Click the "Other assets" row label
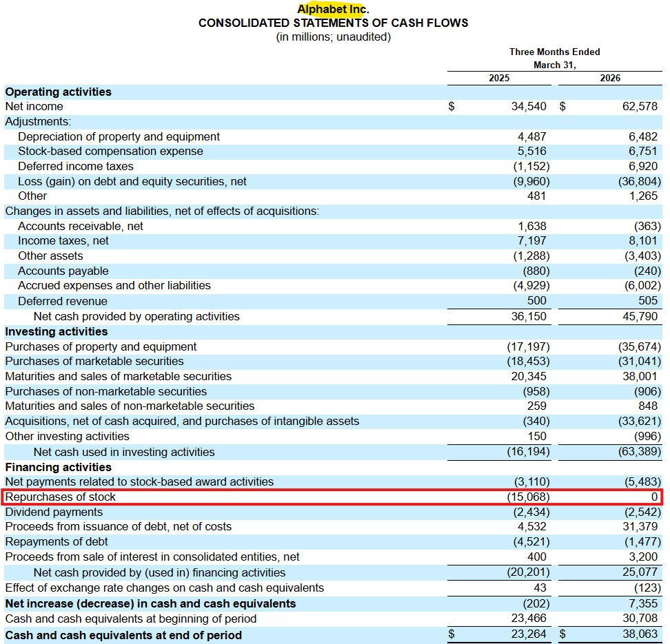Viewport: 670px width, 644px height. [50, 256]
